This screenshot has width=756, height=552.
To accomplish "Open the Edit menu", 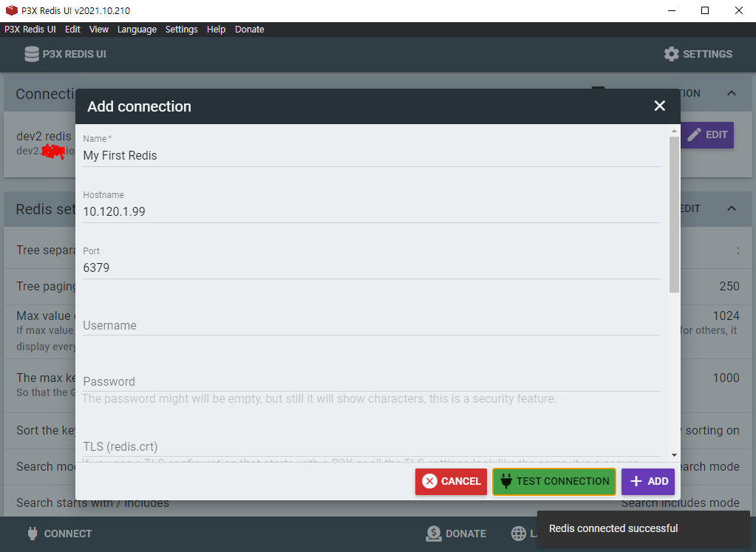I will tap(72, 30).
